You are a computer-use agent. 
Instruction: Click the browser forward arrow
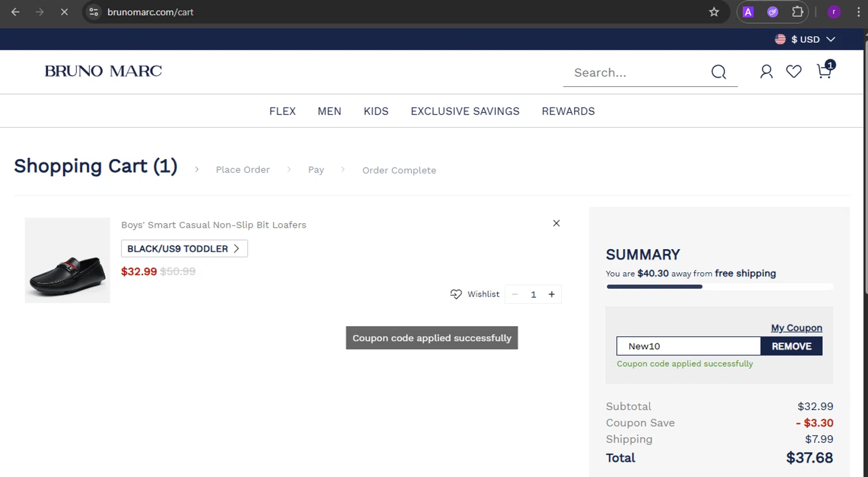coord(40,12)
